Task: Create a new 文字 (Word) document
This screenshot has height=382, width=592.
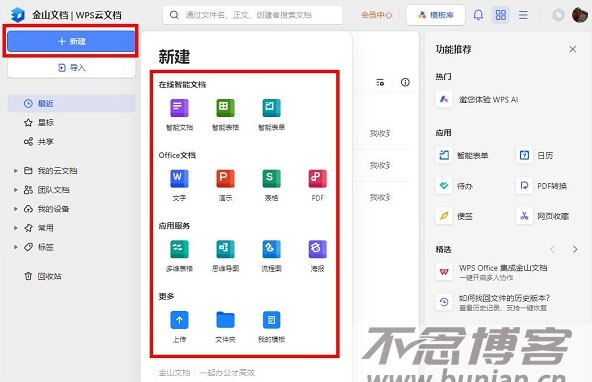Action: pyautogui.click(x=179, y=185)
